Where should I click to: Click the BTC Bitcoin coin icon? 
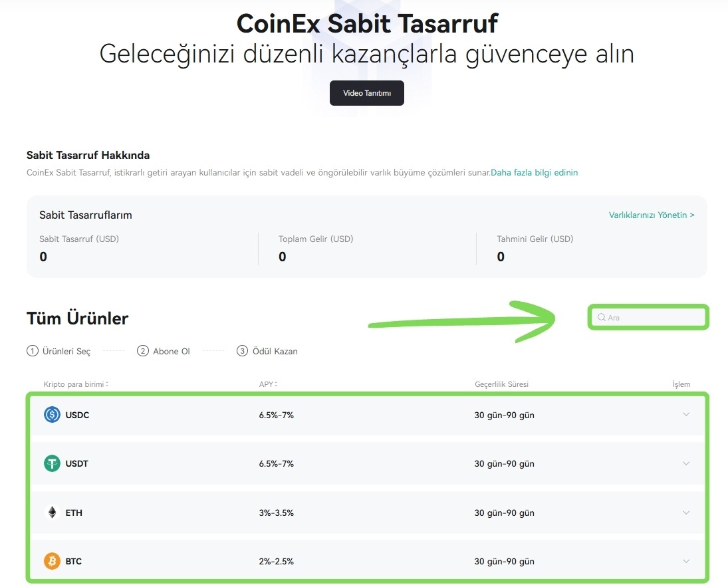(52, 561)
